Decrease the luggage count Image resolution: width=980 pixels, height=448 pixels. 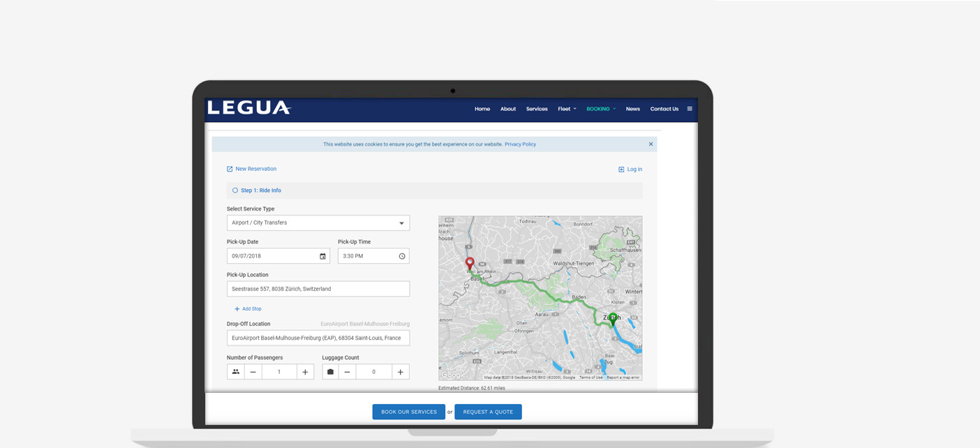[x=348, y=372]
